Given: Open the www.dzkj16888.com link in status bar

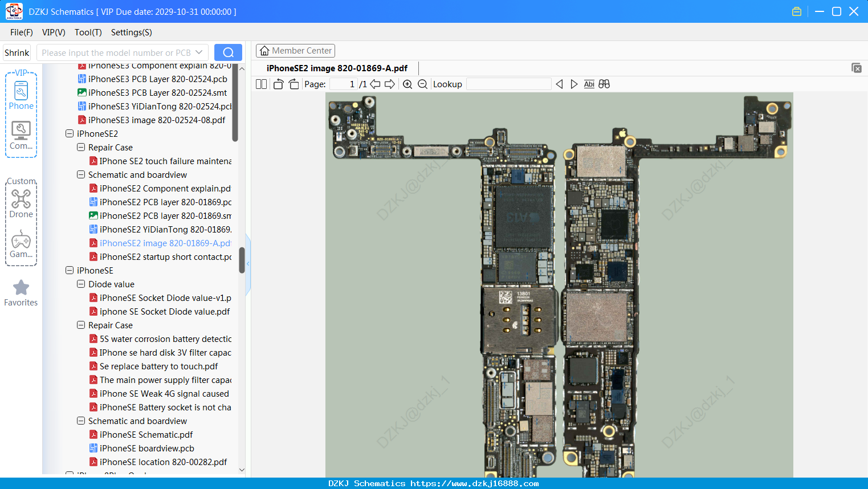Looking at the screenshot, I should coord(475,483).
